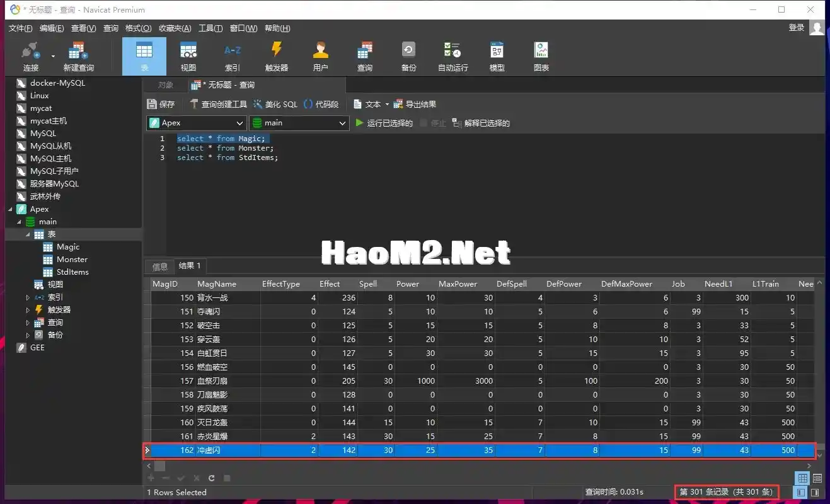Collapse the Apex connection node
The height and width of the screenshot is (504, 830).
tap(10, 209)
